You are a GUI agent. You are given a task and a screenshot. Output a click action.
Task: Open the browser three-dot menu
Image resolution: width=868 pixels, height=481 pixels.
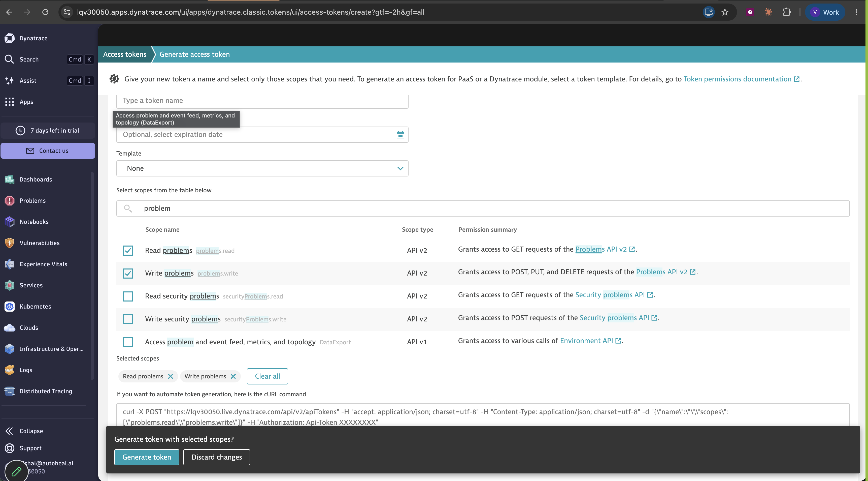coord(856,12)
